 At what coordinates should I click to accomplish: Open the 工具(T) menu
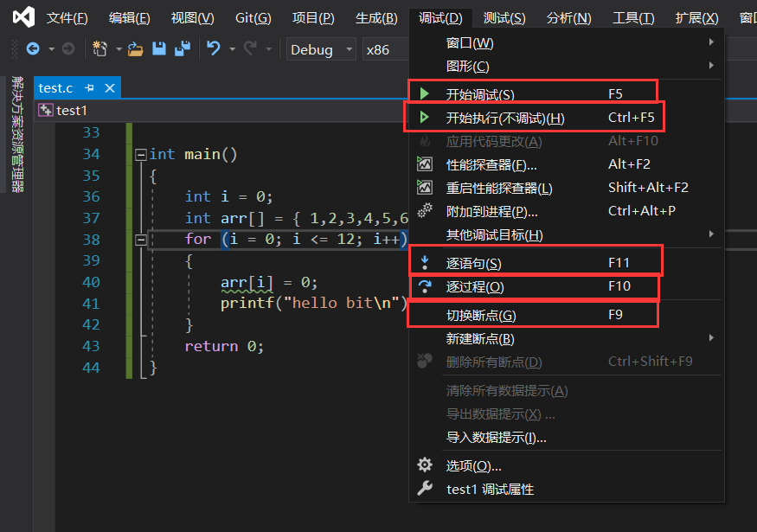pos(633,18)
